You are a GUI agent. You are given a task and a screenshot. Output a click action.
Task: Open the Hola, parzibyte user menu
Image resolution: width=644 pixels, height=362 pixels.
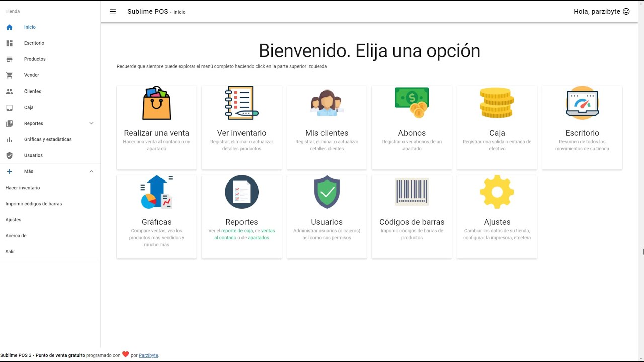(602, 11)
